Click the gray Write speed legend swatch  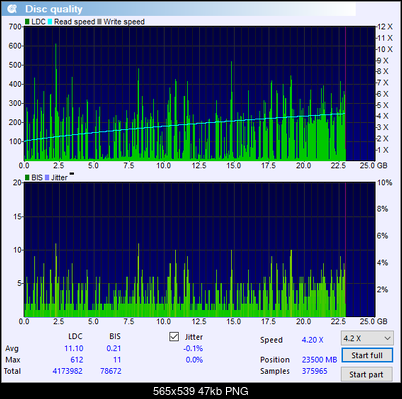coord(99,22)
